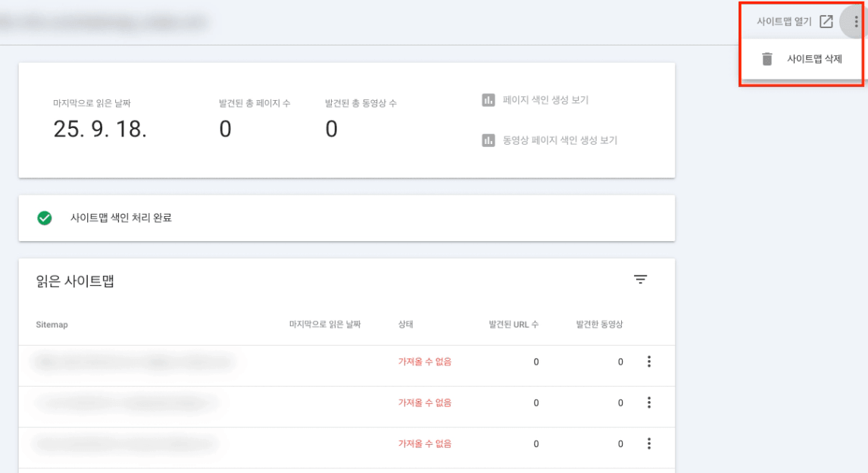Click the 상태 column header
Viewport: 868px width, 473px height.
tap(406, 324)
